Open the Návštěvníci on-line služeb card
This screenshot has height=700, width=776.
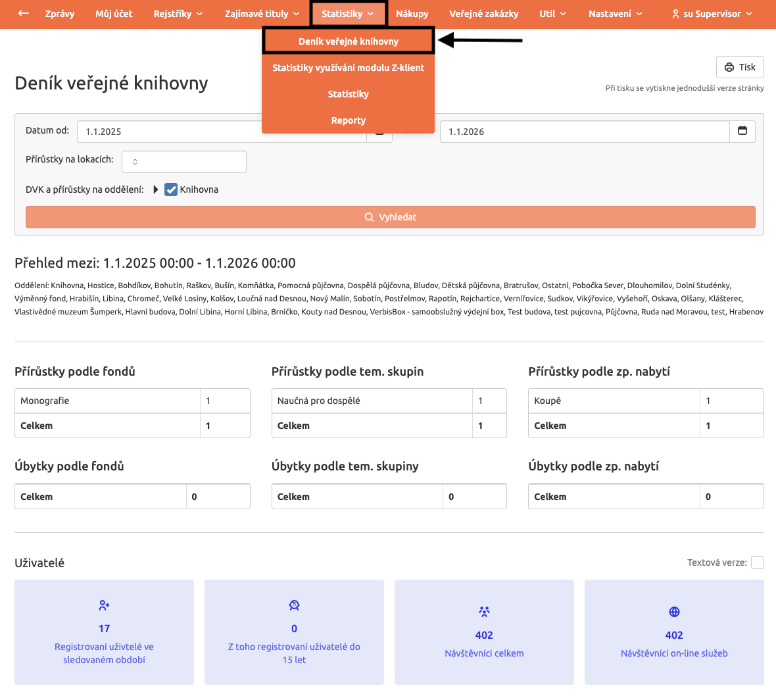[x=674, y=632]
